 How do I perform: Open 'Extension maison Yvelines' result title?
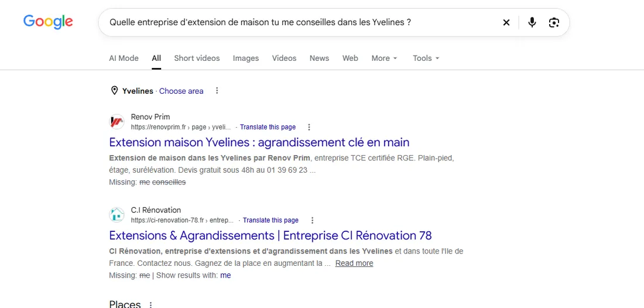pyautogui.click(x=259, y=142)
